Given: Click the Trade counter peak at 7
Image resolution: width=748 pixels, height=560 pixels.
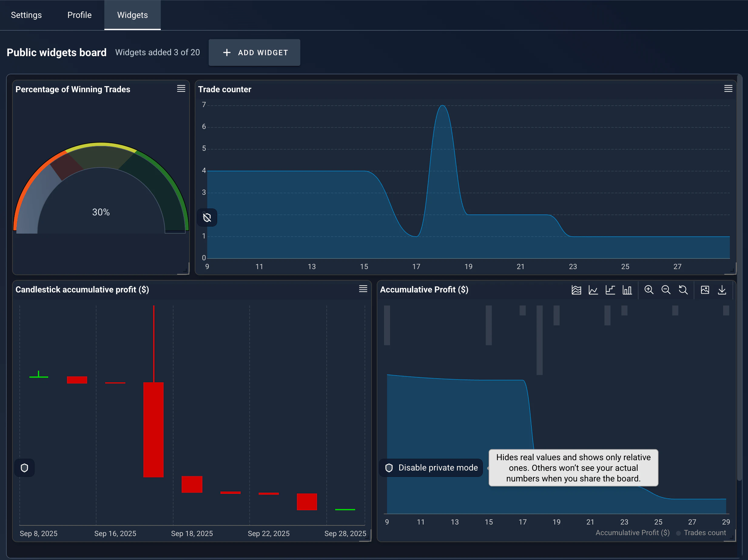Looking at the screenshot, I should click(x=442, y=106).
